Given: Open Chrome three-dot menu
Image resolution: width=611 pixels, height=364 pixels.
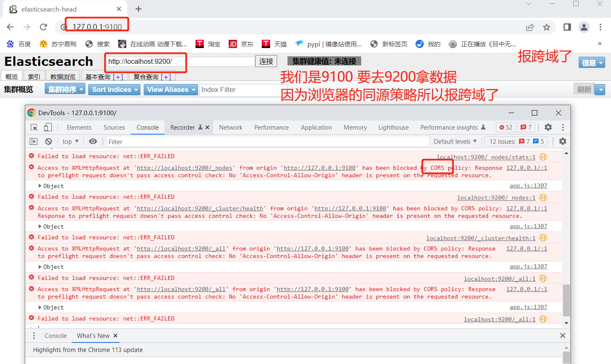Looking at the screenshot, I should coord(600,27).
